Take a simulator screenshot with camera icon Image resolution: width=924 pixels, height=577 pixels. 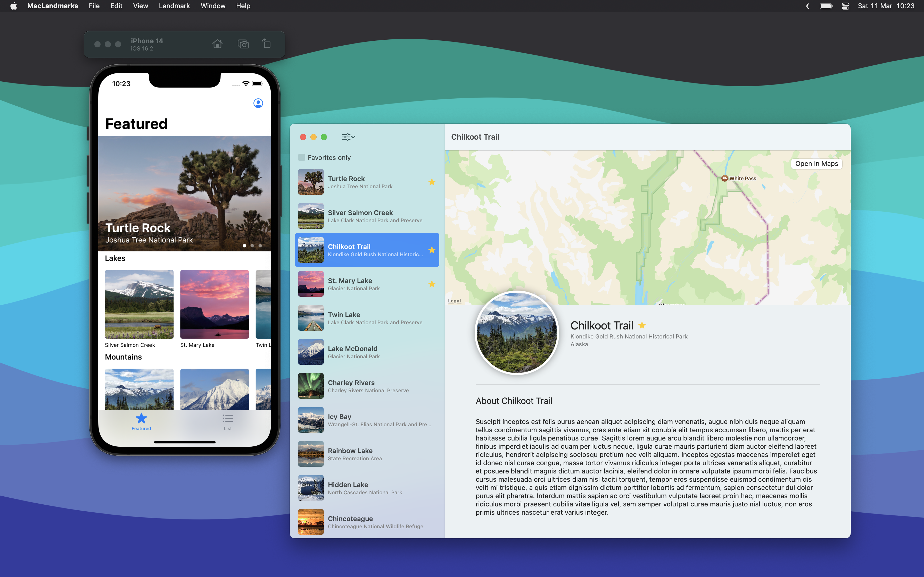coord(243,44)
